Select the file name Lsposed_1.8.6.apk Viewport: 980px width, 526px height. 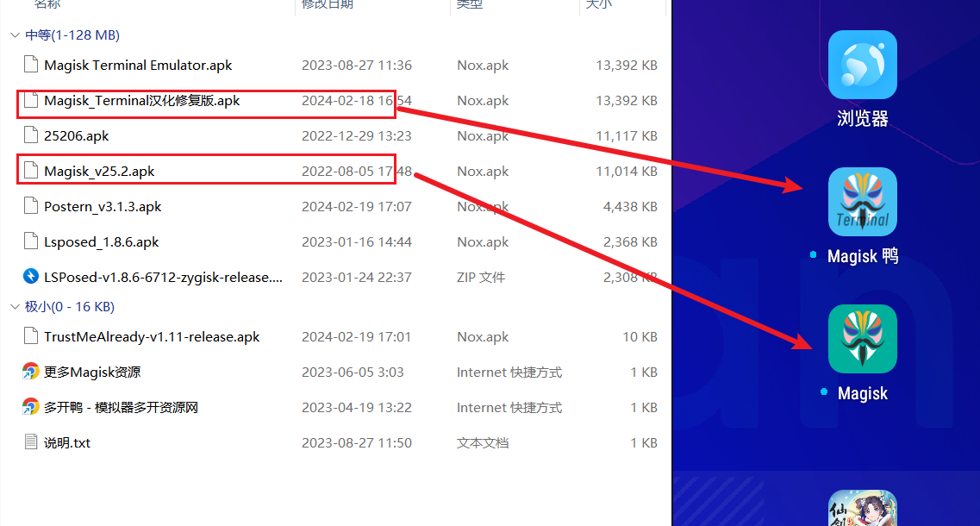point(101,242)
